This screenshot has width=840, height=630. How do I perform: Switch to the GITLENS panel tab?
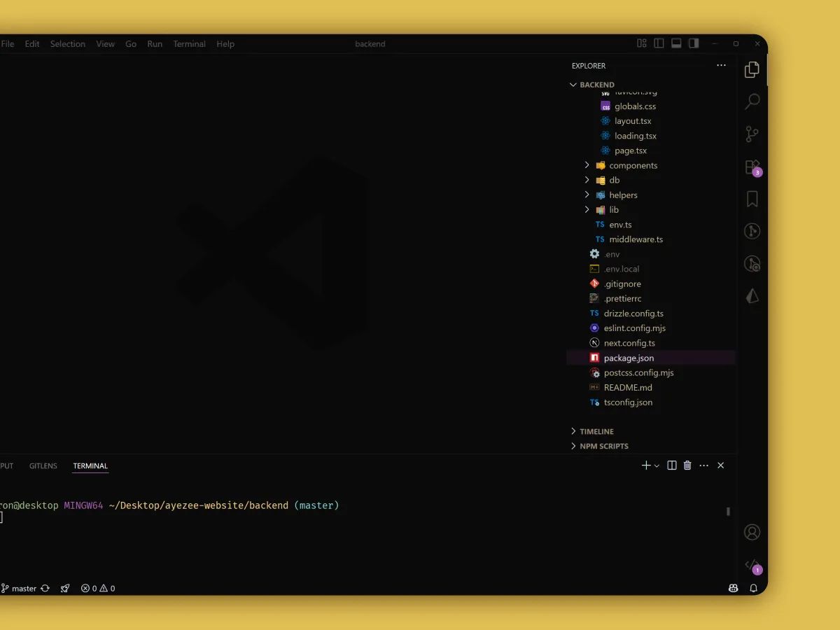pos(43,465)
